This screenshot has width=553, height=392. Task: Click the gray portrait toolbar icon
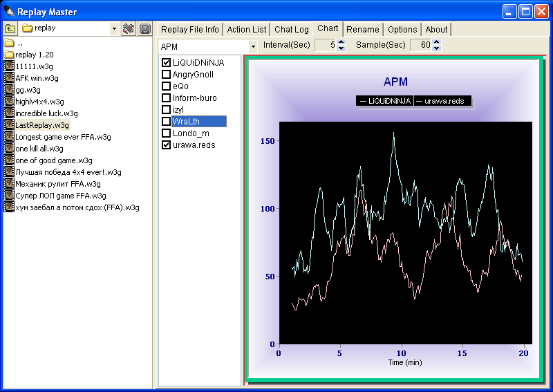pyautogui.click(x=144, y=28)
